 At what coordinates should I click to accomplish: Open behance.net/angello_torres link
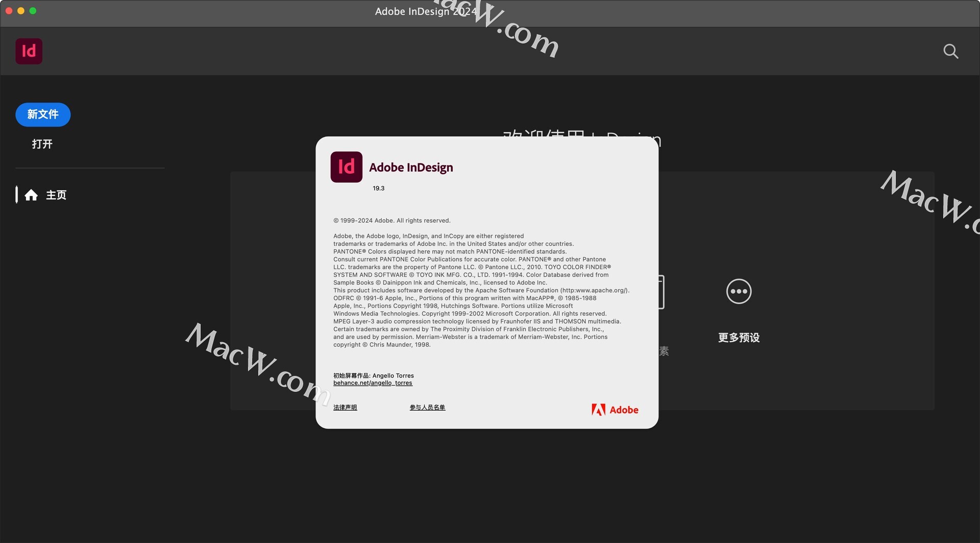point(373,383)
